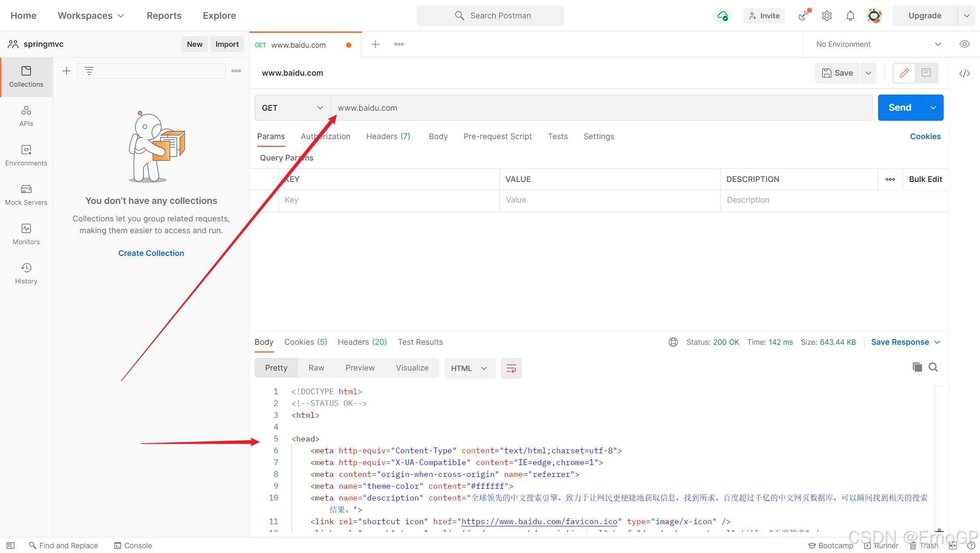Open the HTML format dropdown
The height and width of the screenshot is (553, 980).
click(x=469, y=368)
